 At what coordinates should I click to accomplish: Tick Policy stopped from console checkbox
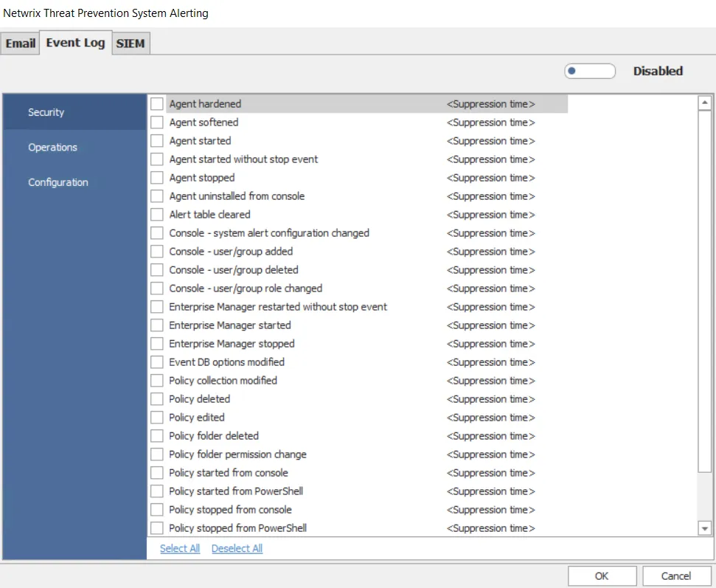click(156, 509)
